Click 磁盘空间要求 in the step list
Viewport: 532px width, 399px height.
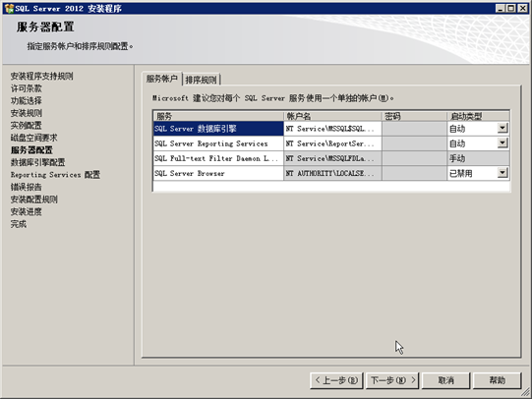(34, 138)
